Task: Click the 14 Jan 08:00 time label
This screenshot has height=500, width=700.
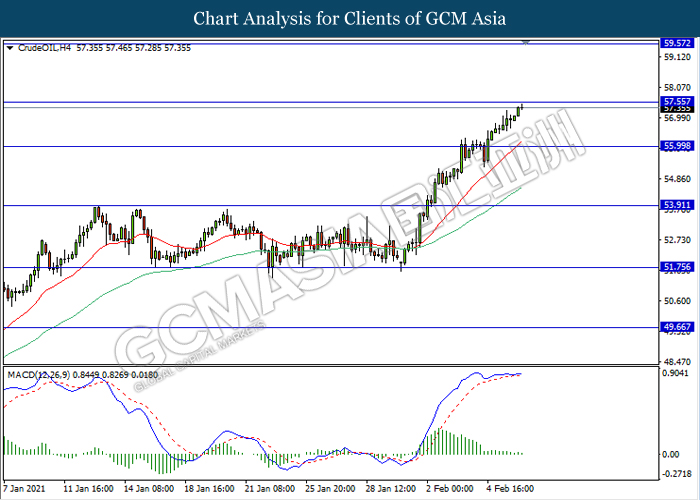Action: [149, 489]
